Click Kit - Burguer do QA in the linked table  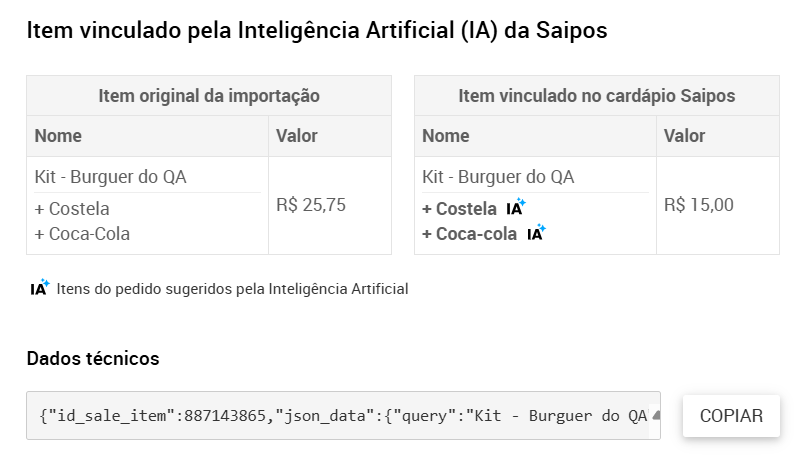tap(499, 177)
